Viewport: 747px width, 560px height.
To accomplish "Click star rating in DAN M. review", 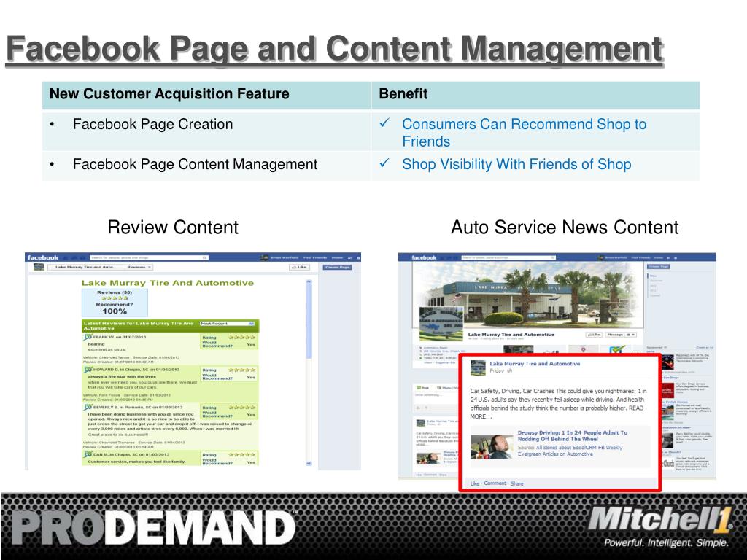I will [x=241, y=455].
